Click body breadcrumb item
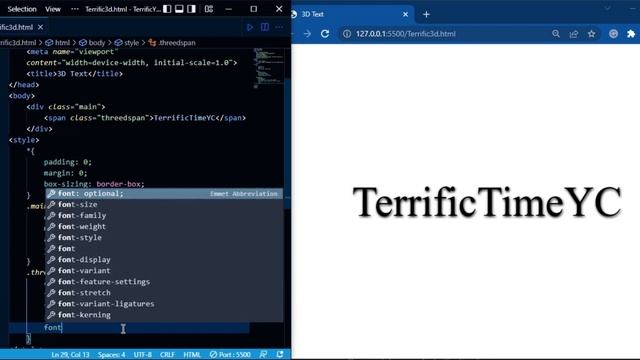Screen dimensions: 640x360 pyautogui.click(x=92, y=42)
